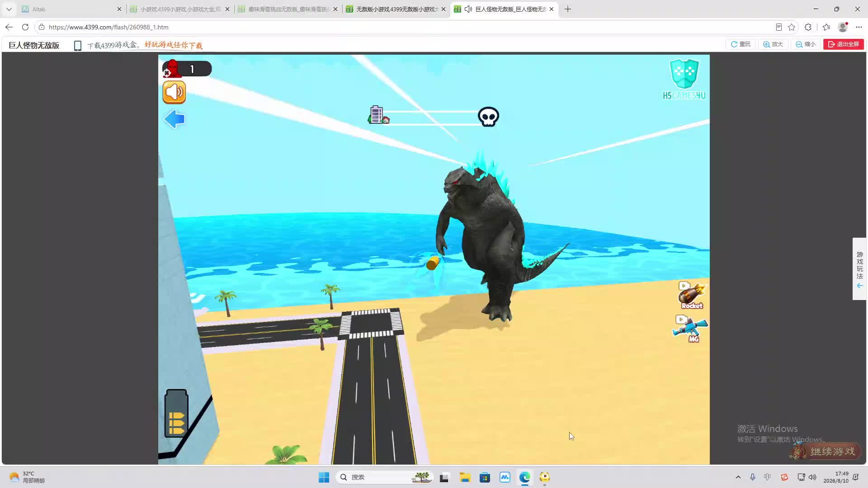Click the 退出全屏 exit fullscreen button

844,44
